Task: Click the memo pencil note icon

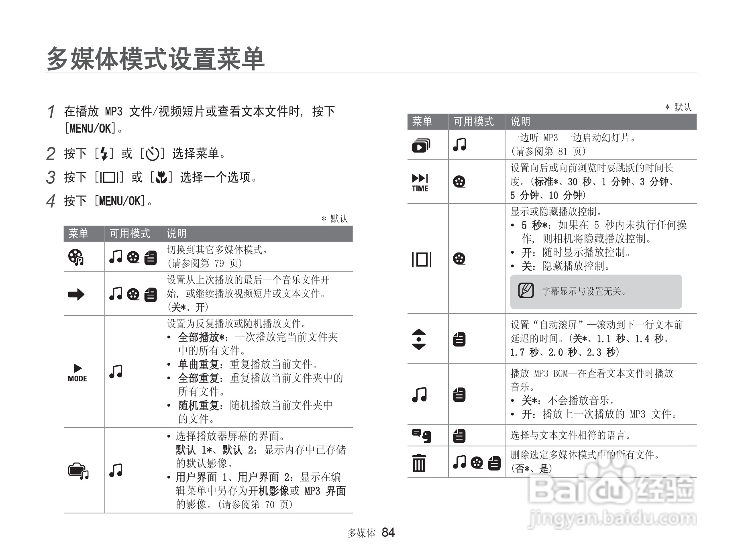Action: tap(526, 291)
